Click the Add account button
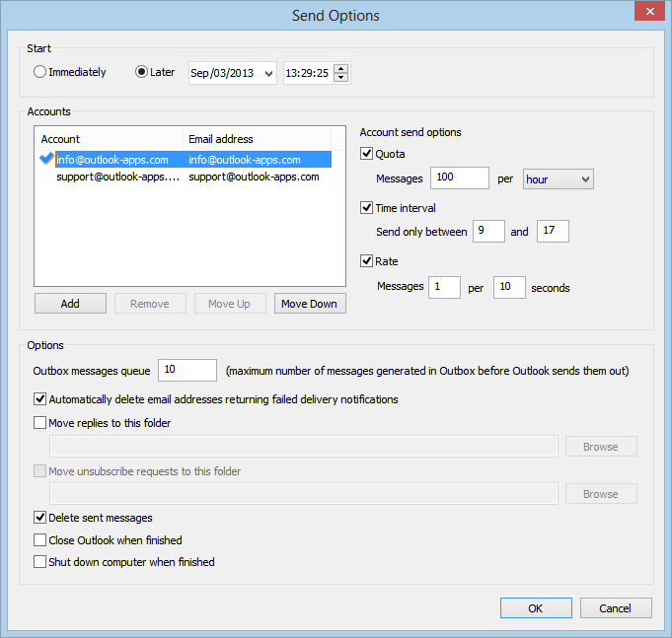The image size is (672, 638). click(x=70, y=304)
